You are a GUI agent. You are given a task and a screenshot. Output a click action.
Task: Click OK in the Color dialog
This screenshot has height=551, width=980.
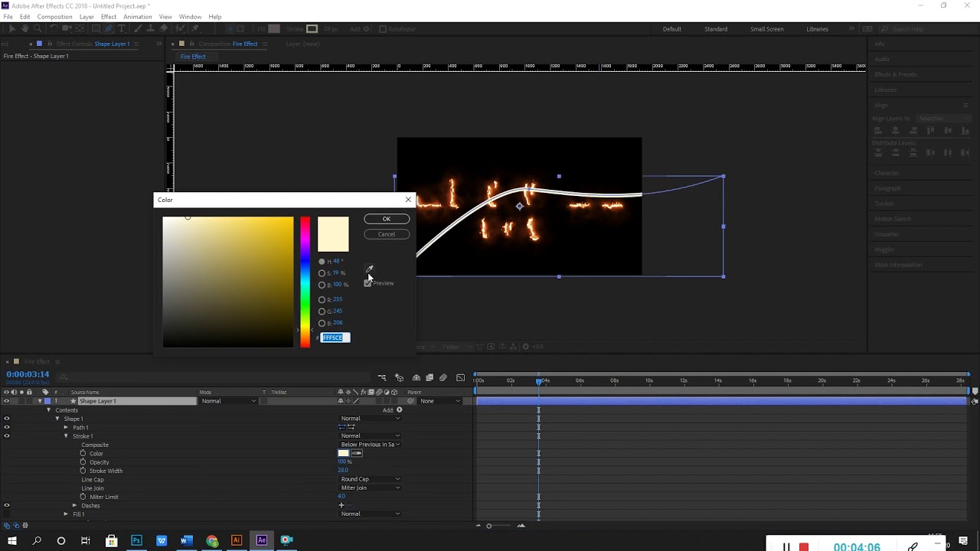tap(387, 219)
